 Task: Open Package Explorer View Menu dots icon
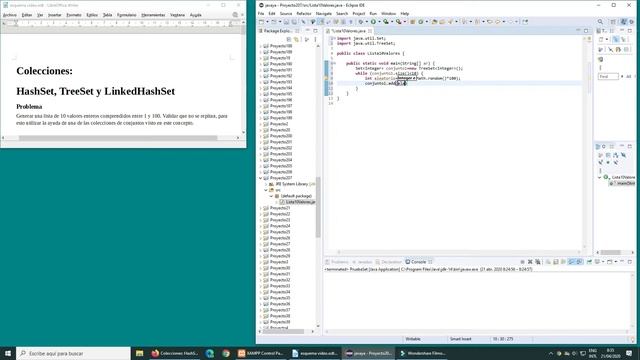coord(315,39)
